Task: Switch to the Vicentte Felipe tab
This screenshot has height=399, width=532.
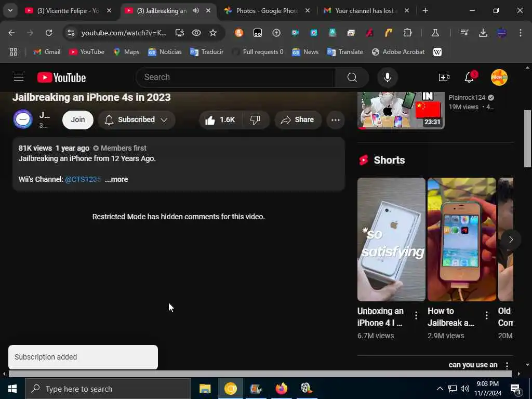Action: [68, 10]
